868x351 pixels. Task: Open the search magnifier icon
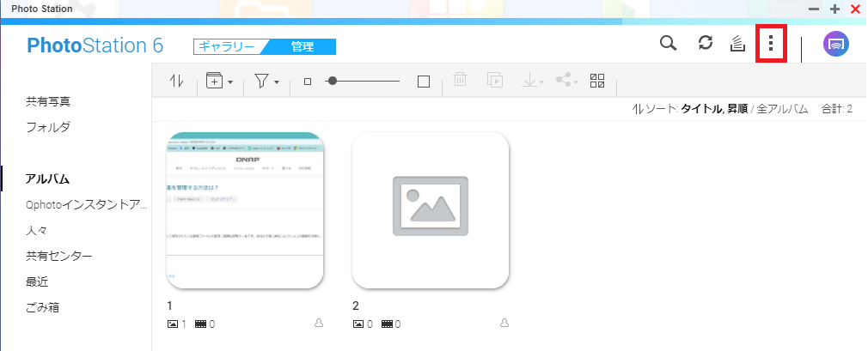[x=669, y=44]
